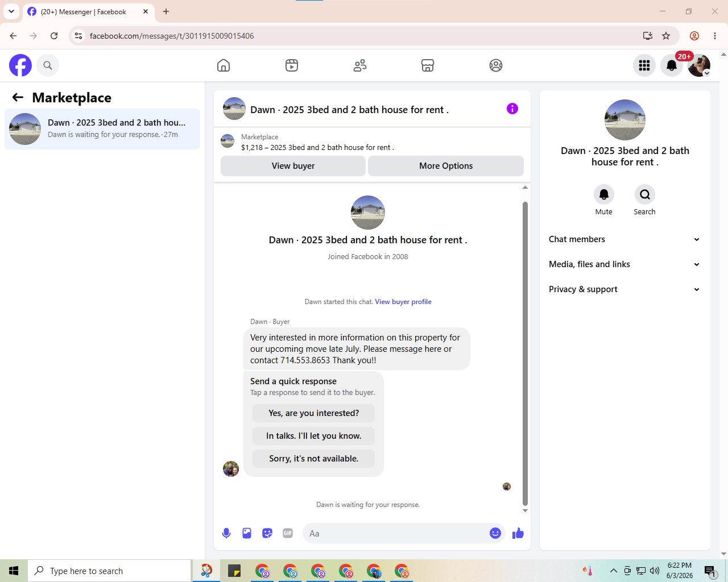This screenshot has width=728, height=582.
Task: Click the Facebook logo icon
Action: point(20,65)
